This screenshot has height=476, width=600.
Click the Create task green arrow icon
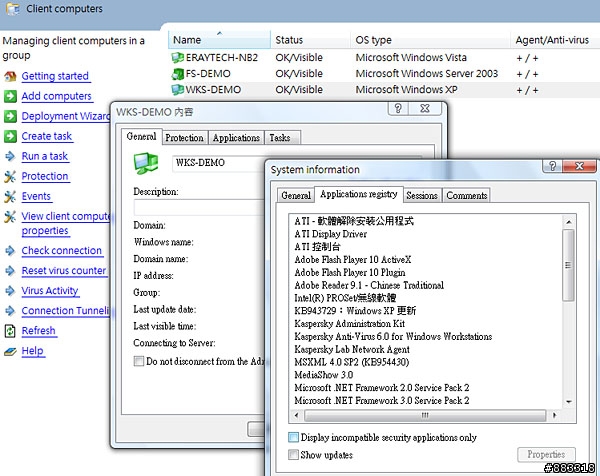(x=10, y=136)
